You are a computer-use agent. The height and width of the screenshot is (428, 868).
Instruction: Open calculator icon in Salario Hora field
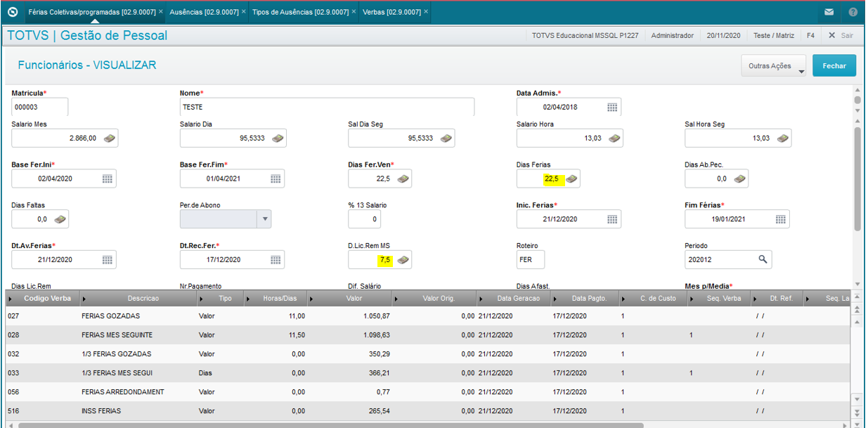(615, 138)
